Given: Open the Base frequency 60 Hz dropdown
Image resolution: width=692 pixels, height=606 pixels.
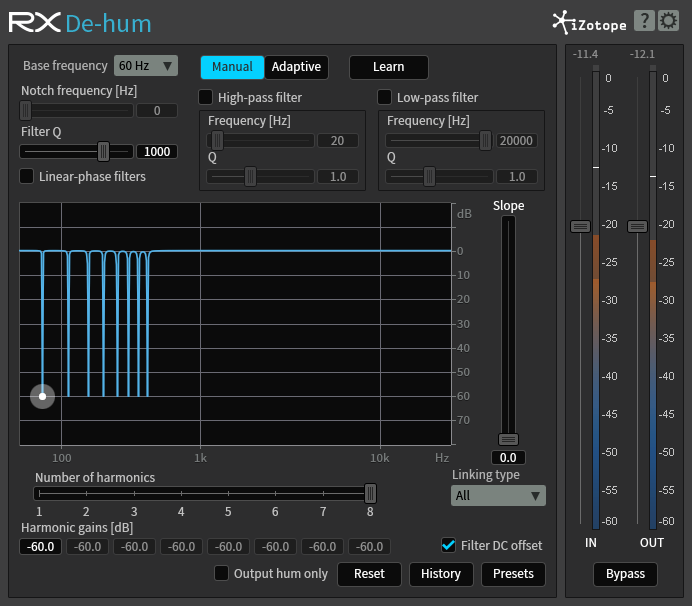Looking at the screenshot, I should pyautogui.click(x=146, y=66).
